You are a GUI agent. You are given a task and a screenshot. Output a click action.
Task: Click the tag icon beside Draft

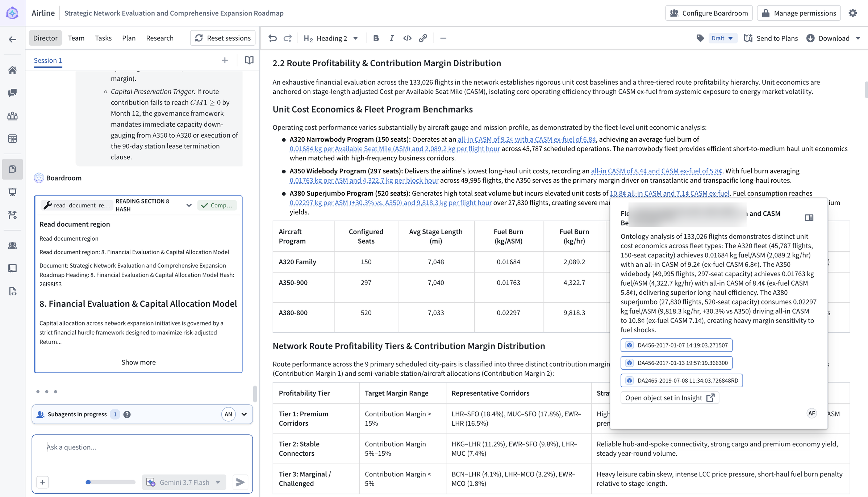[700, 38]
